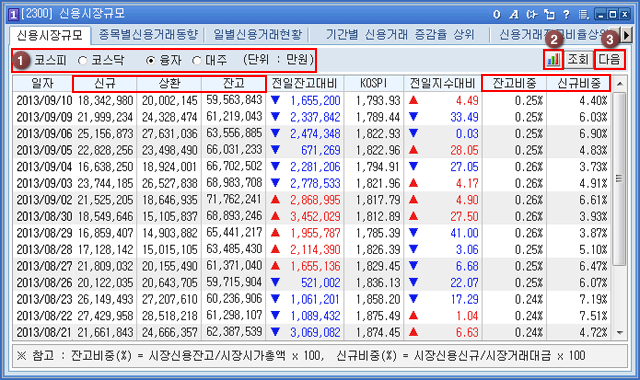Select the 대주 radio button

[x=197, y=60]
